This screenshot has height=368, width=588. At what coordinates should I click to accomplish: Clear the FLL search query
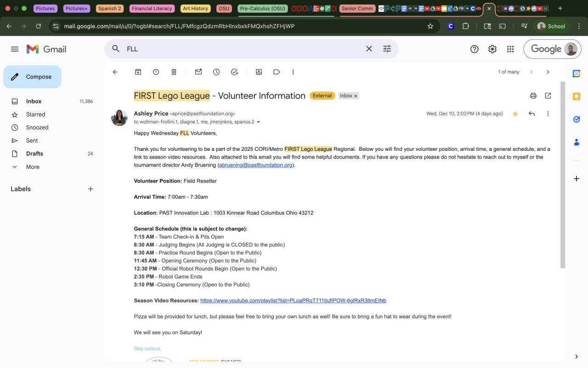(x=369, y=49)
